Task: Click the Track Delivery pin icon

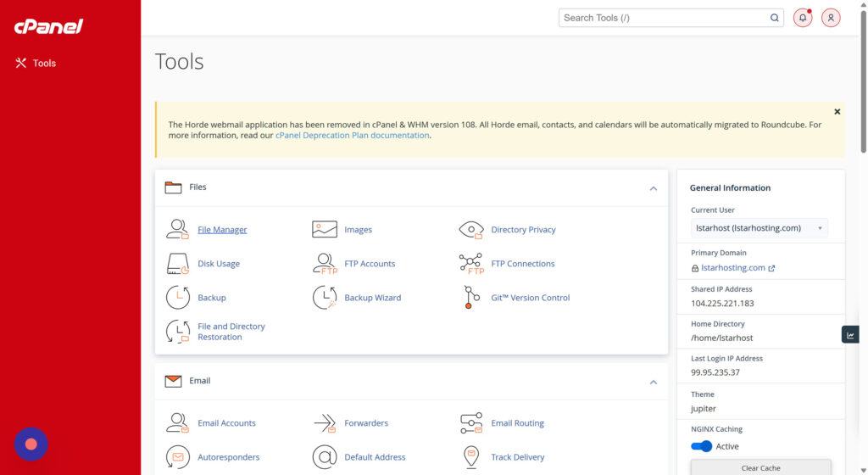Action: (x=471, y=457)
